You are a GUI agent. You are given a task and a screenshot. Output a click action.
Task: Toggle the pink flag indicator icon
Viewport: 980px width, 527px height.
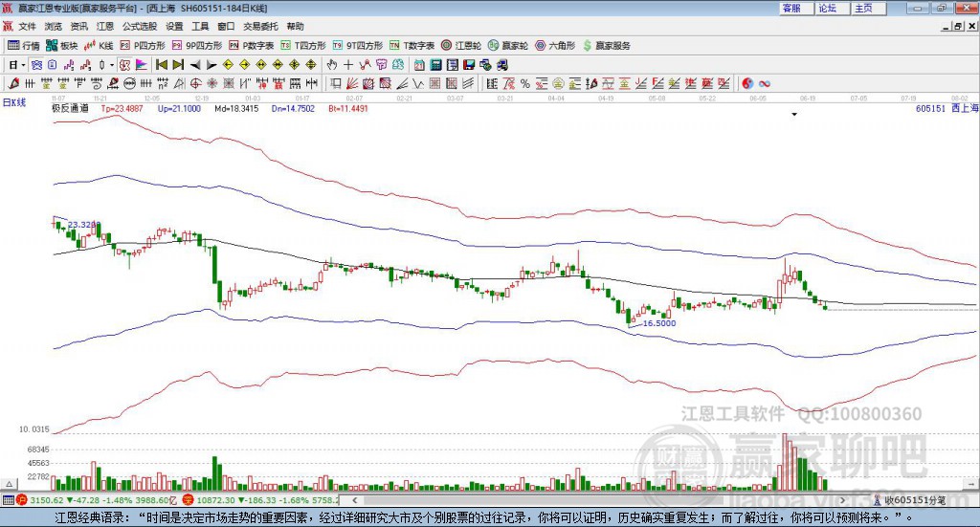pyautogui.click(x=142, y=65)
